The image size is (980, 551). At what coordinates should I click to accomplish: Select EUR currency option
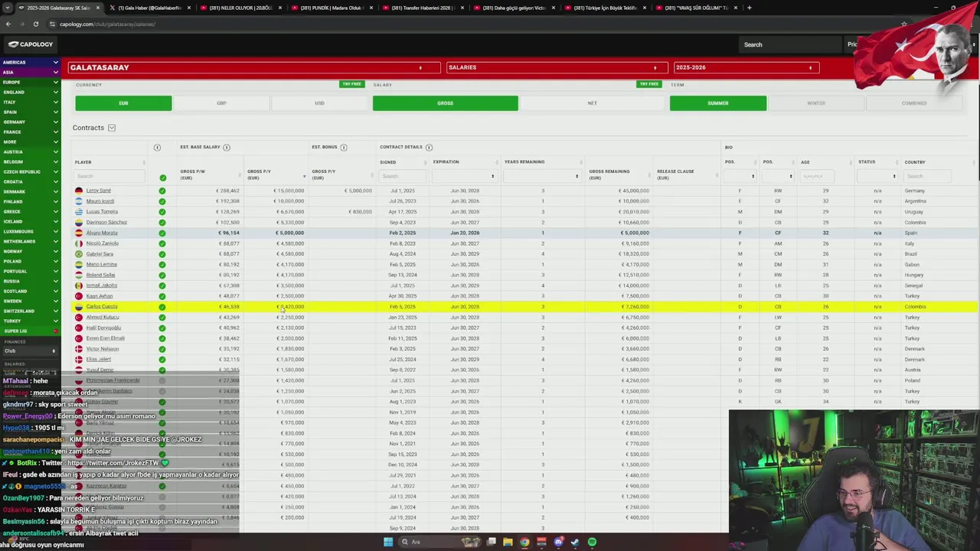pos(123,103)
